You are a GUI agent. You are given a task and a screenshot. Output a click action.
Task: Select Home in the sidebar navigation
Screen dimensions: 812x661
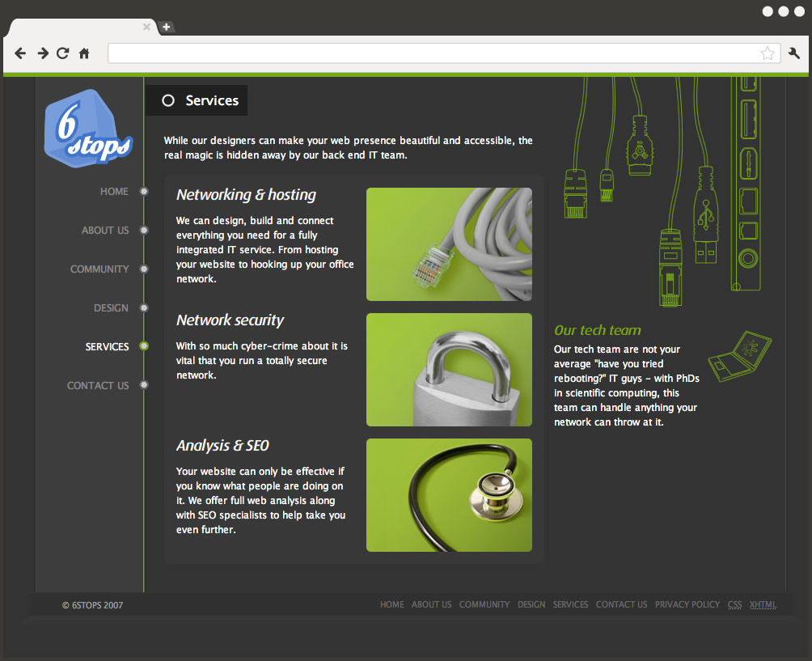point(114,192)
